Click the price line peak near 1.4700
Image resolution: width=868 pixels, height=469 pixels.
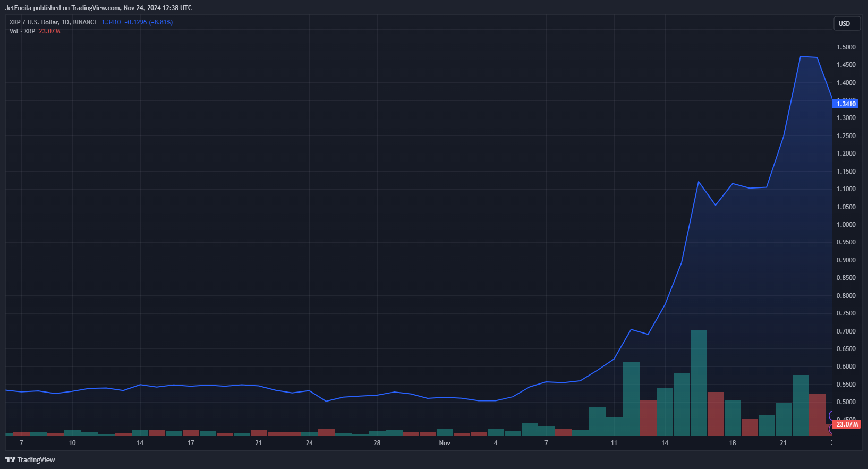(801, 56)
